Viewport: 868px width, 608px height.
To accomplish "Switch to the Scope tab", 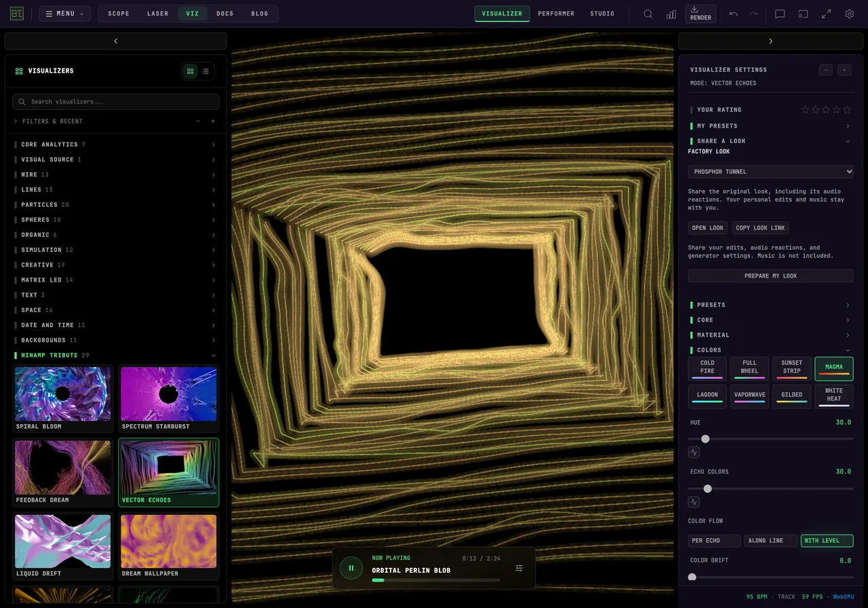I will coord(119,14).
